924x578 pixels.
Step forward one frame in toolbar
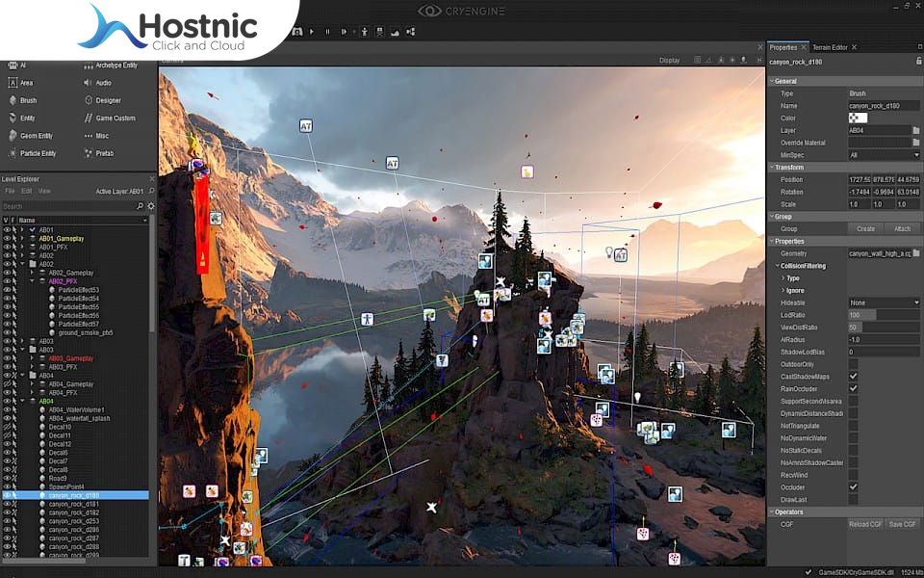(x=345, y=32)
